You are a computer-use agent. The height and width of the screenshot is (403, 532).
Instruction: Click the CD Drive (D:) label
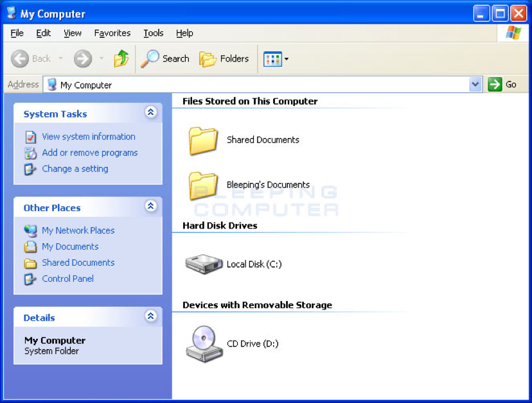pyautogui.click(x=253, y=344)
